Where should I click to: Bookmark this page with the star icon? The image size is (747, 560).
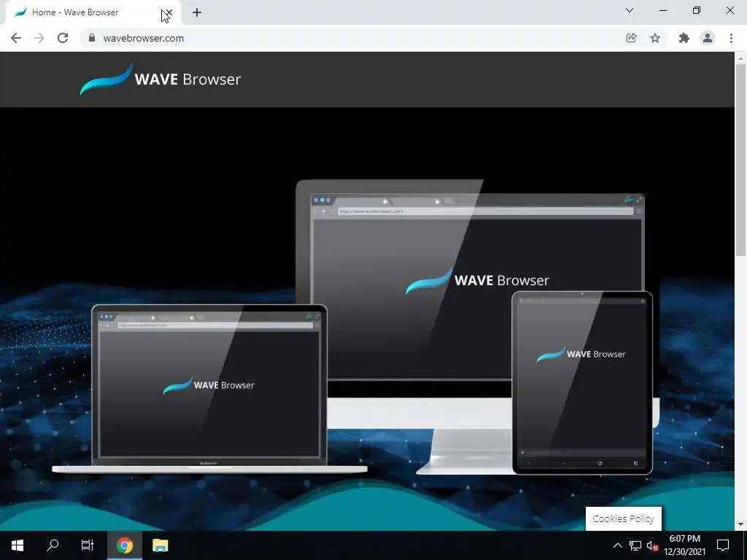655,38
